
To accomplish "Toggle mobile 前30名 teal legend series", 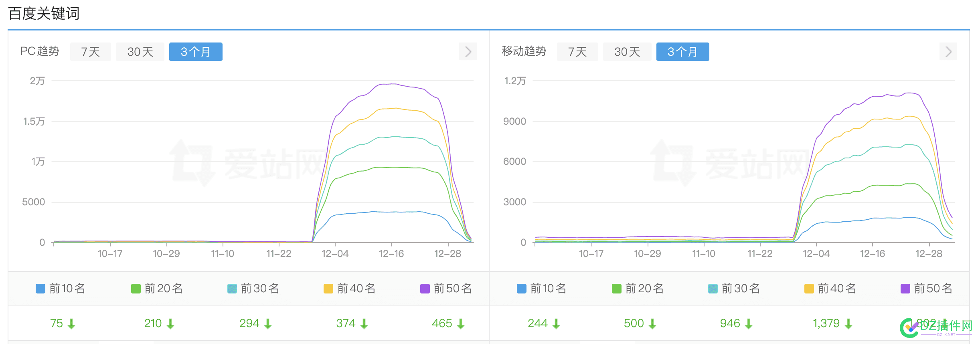I will coord(734,289).
